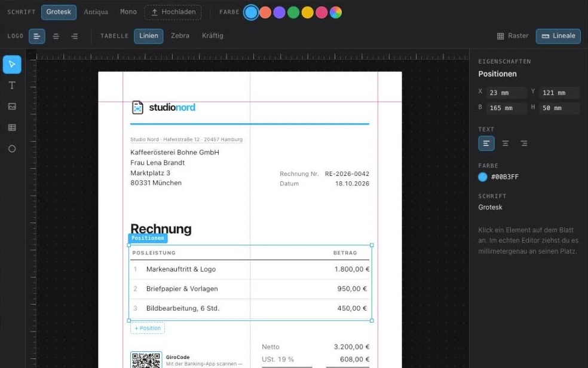Click the 1.800,00 € amount
This screenshot has height=368, width=588.
click(352, 269)
